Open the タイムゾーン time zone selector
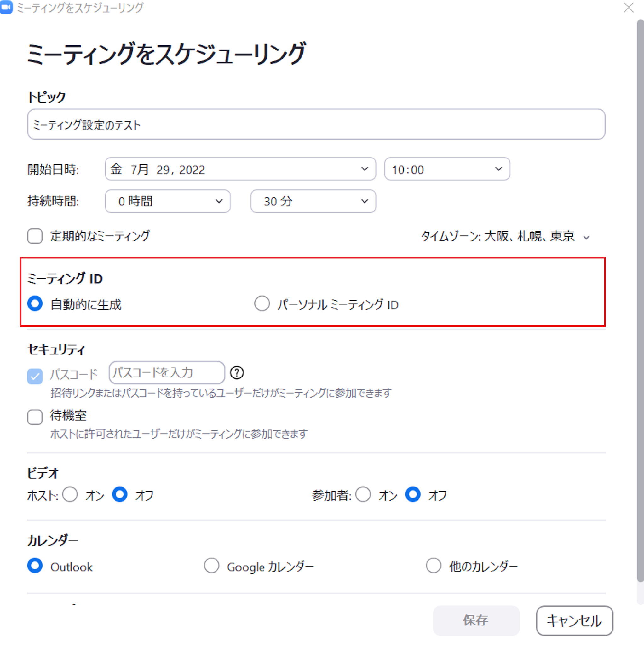This screenshot has width=644, height=645. pos(505,236)
